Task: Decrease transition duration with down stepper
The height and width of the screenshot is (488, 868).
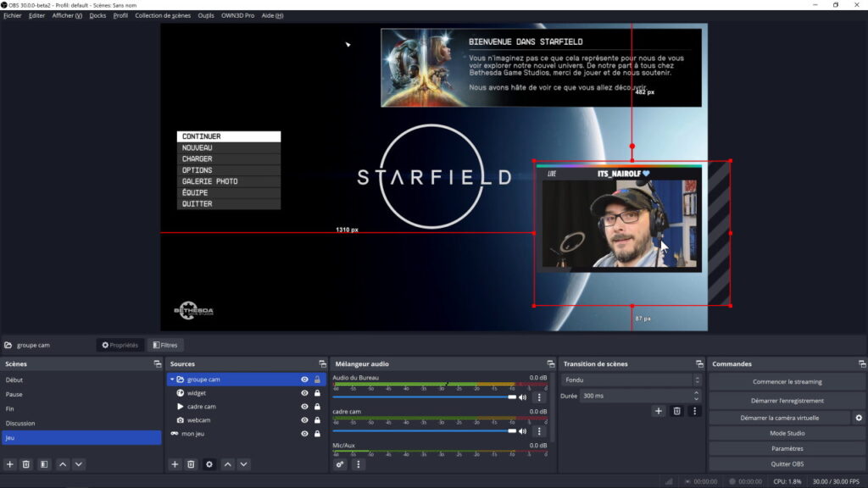Action: 698,398
